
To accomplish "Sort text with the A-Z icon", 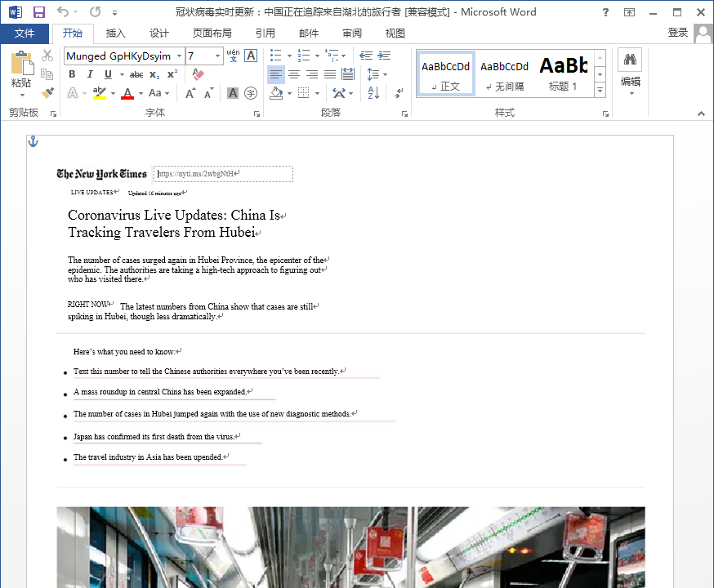I will [373, 93].
